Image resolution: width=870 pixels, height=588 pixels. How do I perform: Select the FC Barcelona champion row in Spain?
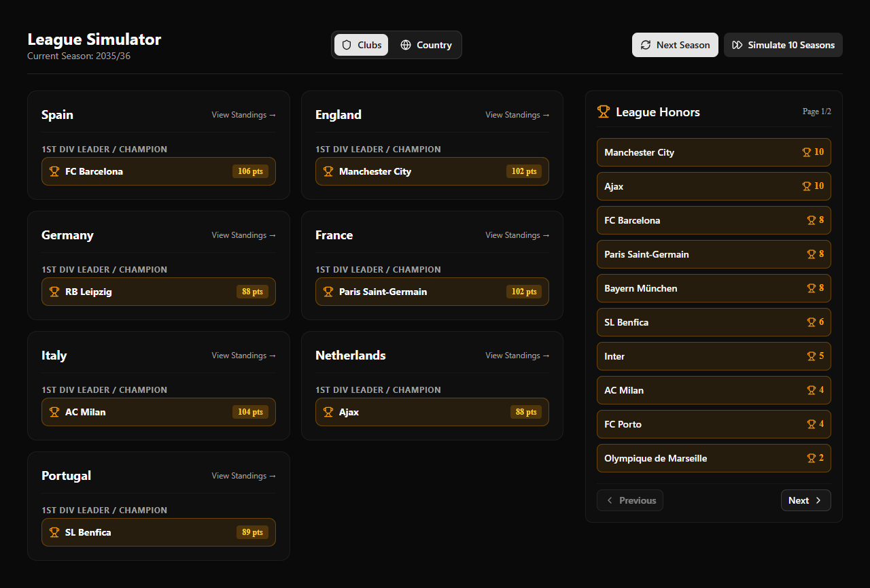click(x=158, y=171)
